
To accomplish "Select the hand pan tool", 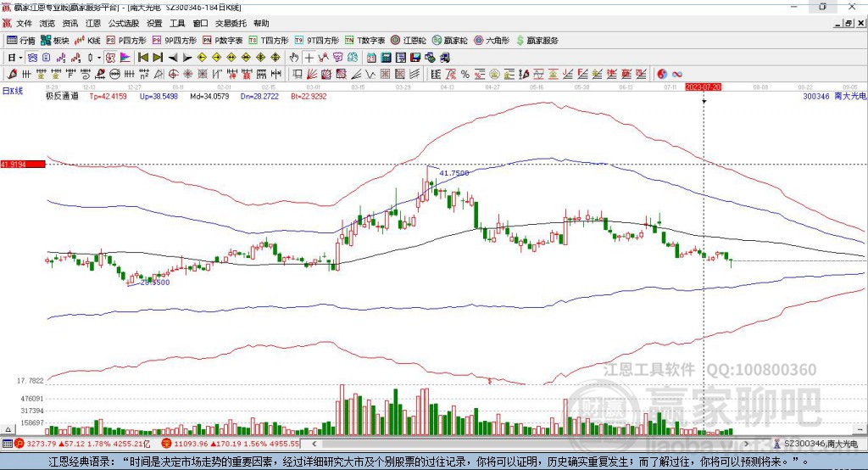I will (294, 58).
